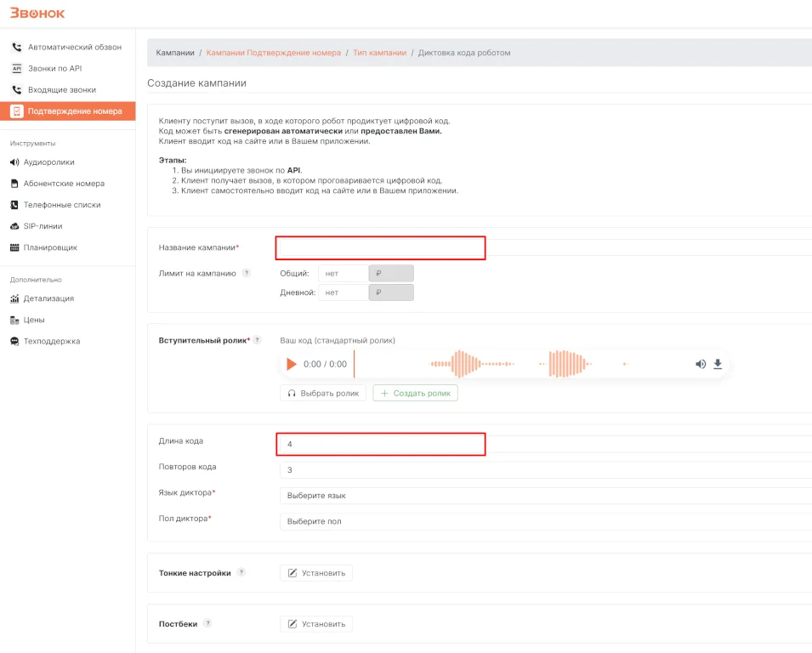Open Аудиоролики in the sidebar
The image size is (812, 653).
coord(48,162)
